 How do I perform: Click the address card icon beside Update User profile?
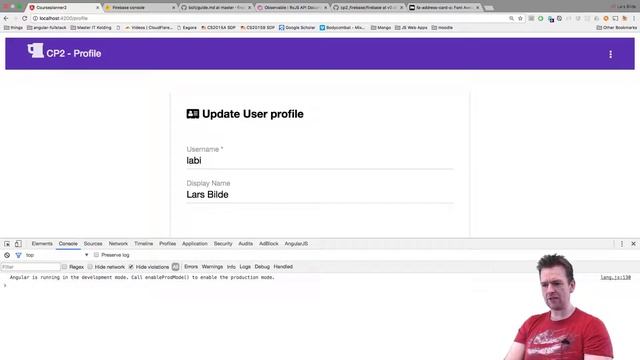tap(193, 114)
